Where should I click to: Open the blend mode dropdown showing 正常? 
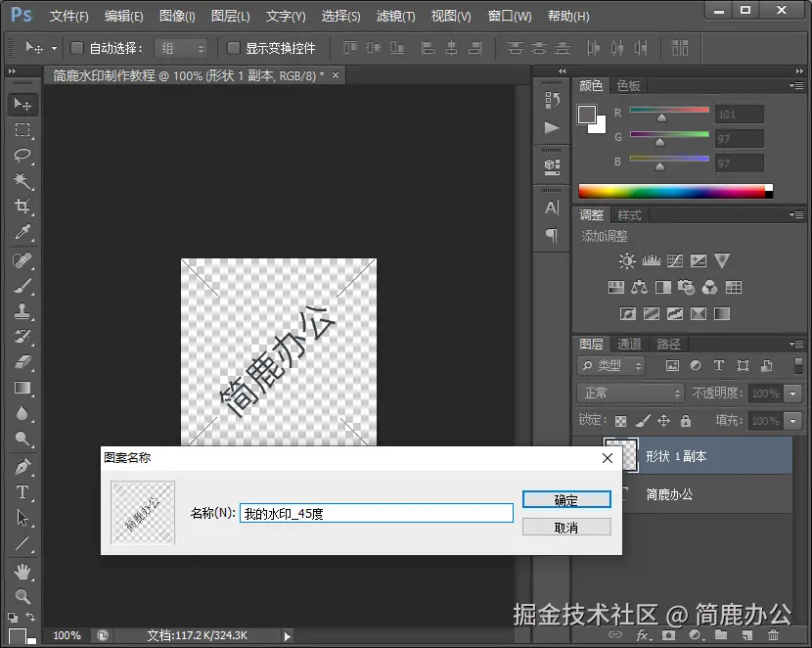pyautogui.click(x=629, y=393)
